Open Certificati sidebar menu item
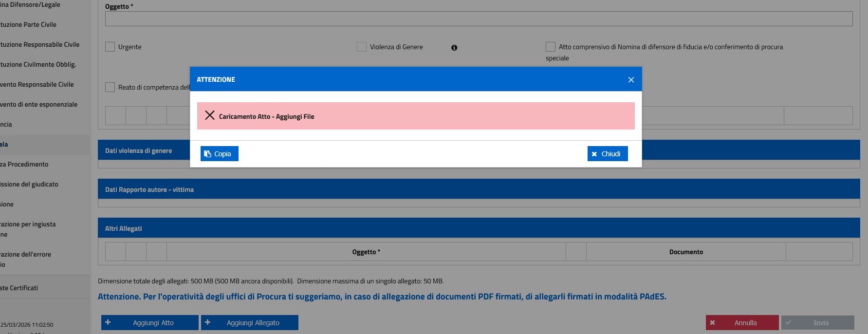The width and height of the screenshot is (868, 334). (x=19, y=288)
